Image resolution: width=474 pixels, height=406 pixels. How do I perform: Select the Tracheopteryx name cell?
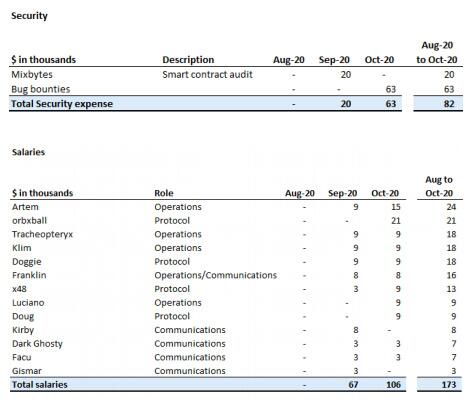[x=42, y=234]
